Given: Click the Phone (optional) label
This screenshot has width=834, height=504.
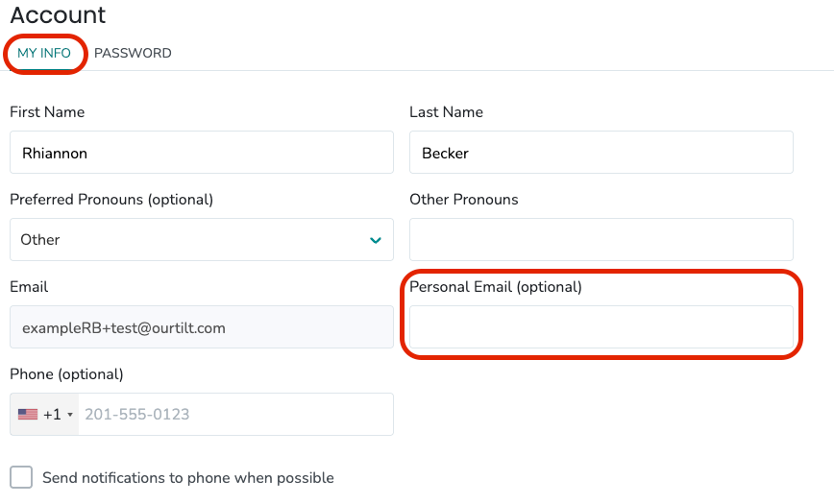Looking at the screenshot, I should 66,374.
